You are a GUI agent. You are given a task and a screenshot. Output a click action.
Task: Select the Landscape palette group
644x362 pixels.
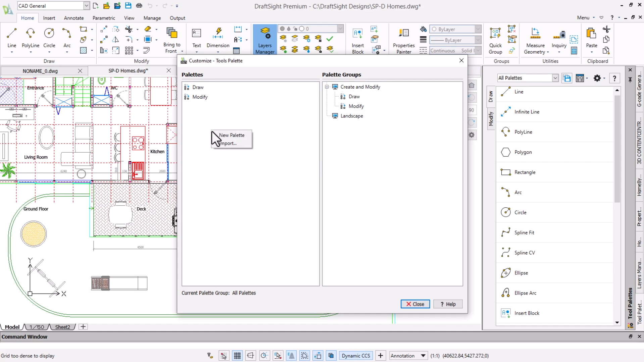351,116
